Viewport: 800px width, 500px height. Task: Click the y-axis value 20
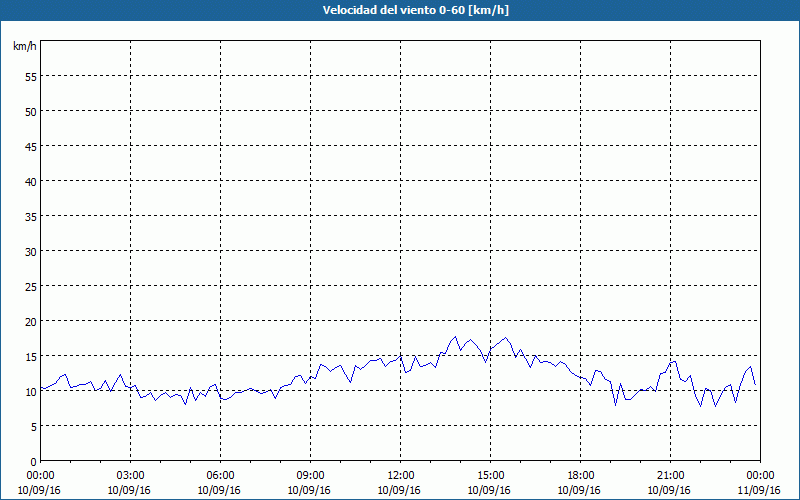[x=31, y=321]
